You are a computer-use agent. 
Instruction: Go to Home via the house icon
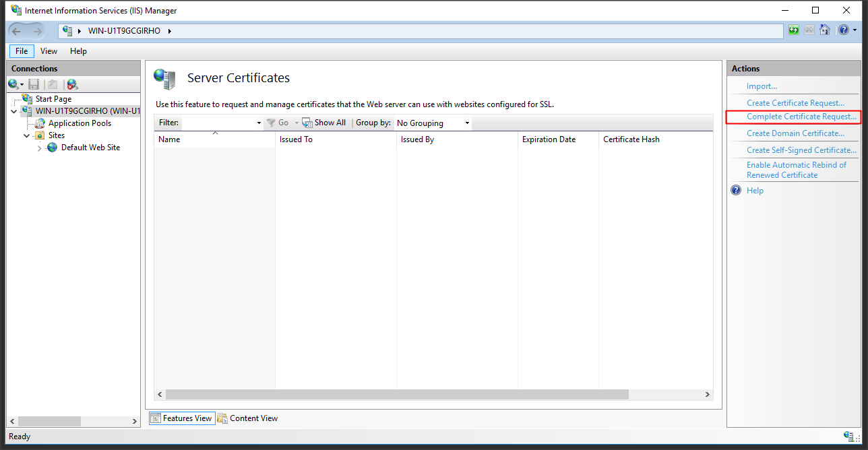(824, 30)
